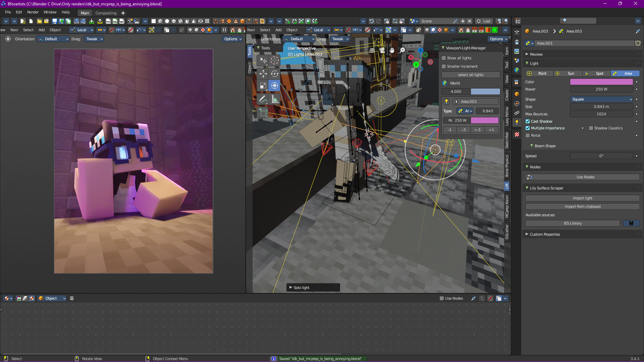Screen dimensions: 644x362
Task: Enable Show all lights checkbox
Action: [444, 58]
